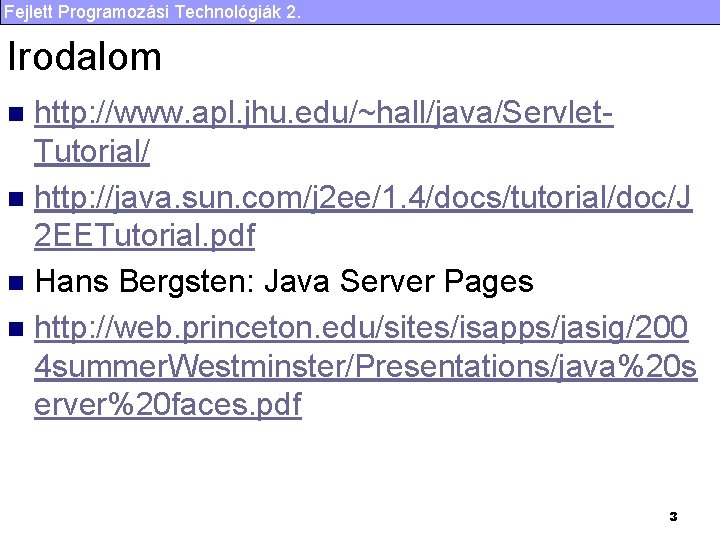Click the empty right part of the blue header bar
The height and width of the screenshot is (540, 720).
(x=550, y=12)
